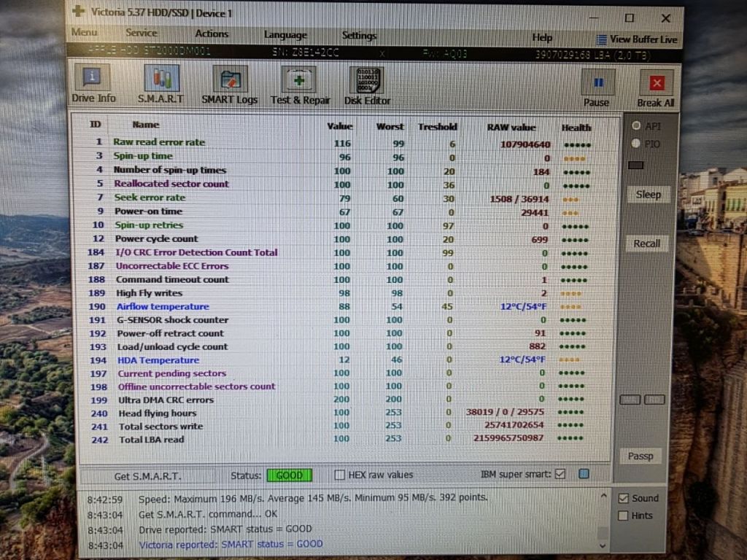Disable the Sound checkbox
This screenshot has height=560, width=747.
(x=623, y=498)
